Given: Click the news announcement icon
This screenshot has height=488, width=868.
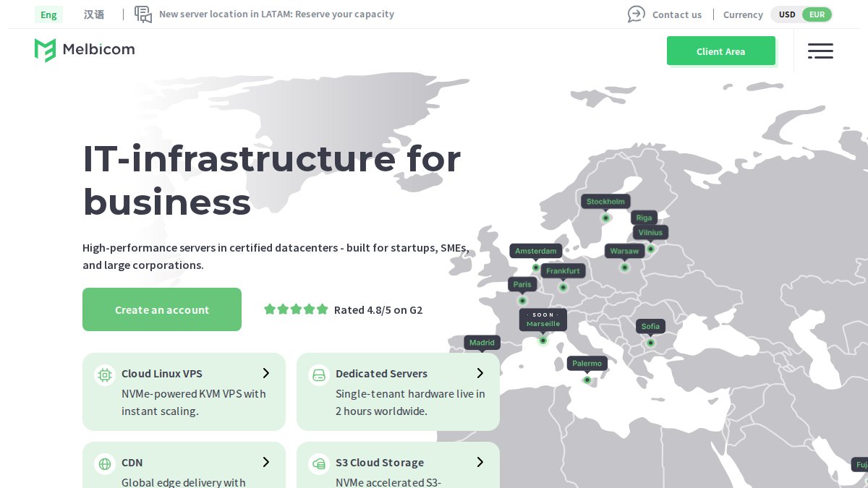Looking at the screenshot, I should (x=143, y=14).
